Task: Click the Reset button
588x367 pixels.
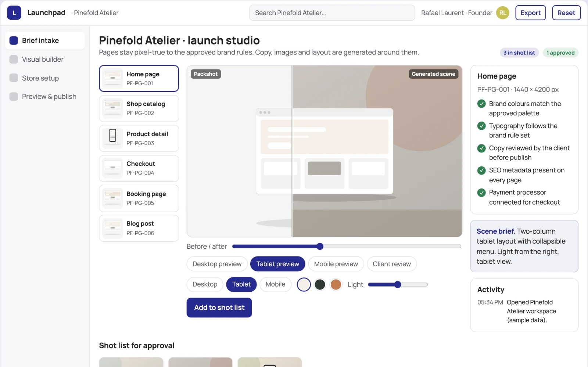Action: pos(566,13)
